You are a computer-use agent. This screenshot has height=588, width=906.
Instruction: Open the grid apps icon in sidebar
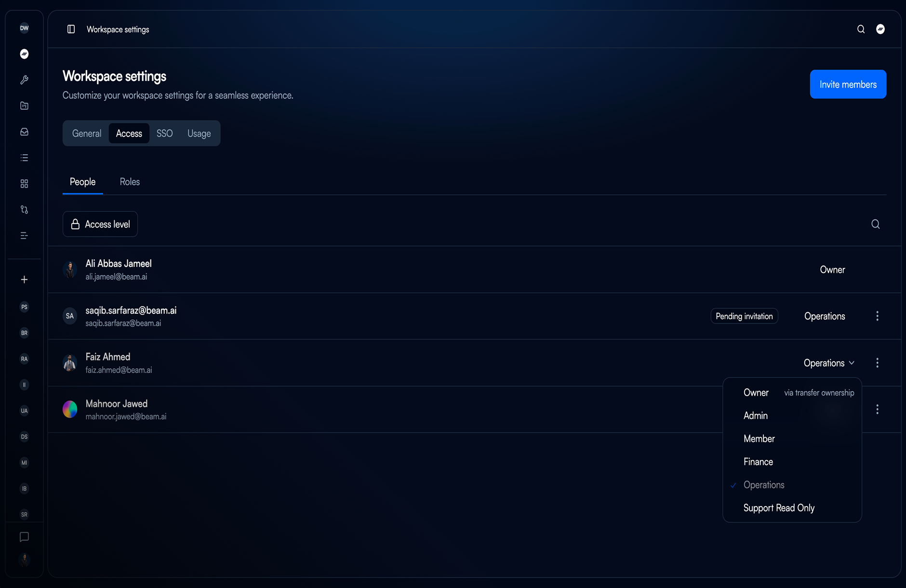(24, 184)
